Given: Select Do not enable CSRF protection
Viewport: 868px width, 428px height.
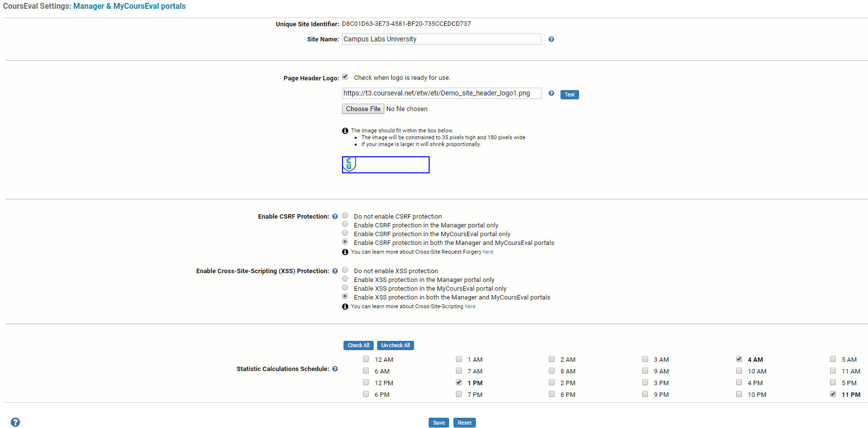Looking at the screenshot, I should click(345, 216).
